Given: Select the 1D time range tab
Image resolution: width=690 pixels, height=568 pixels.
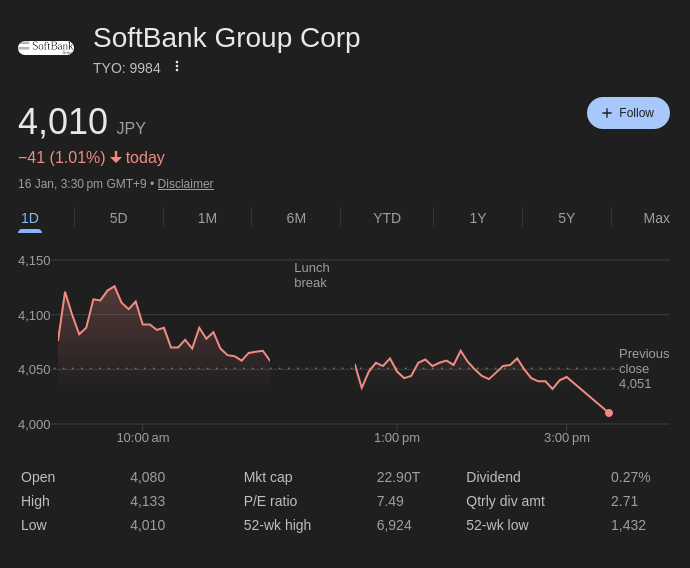Looking at the screenshot, I should click(30, 218).
